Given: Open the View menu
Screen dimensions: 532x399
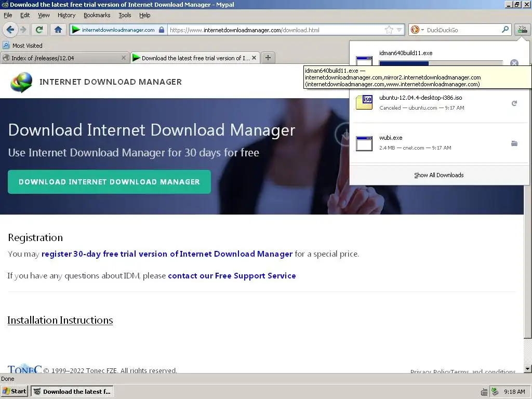Looking at the screenshot, I should 44,15.
